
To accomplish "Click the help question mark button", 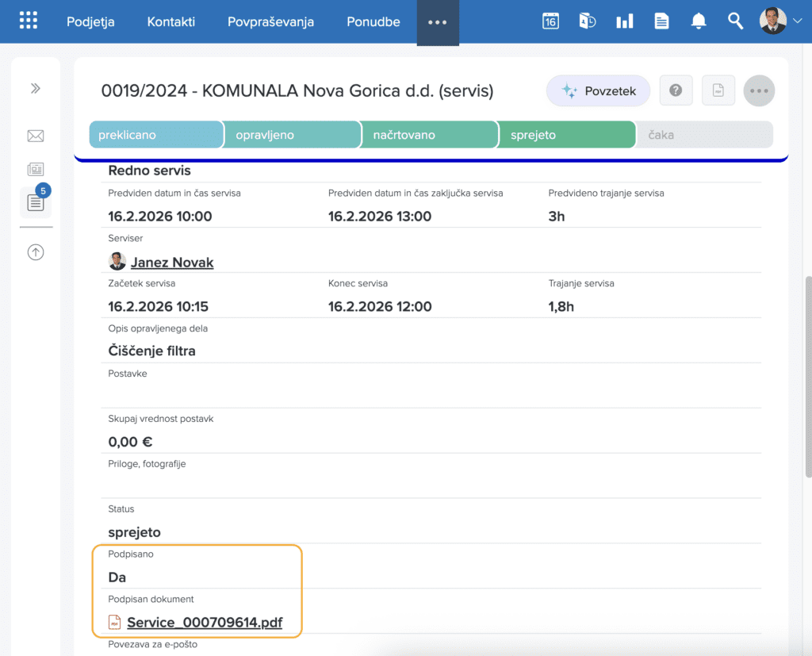I will pos(676,91).
